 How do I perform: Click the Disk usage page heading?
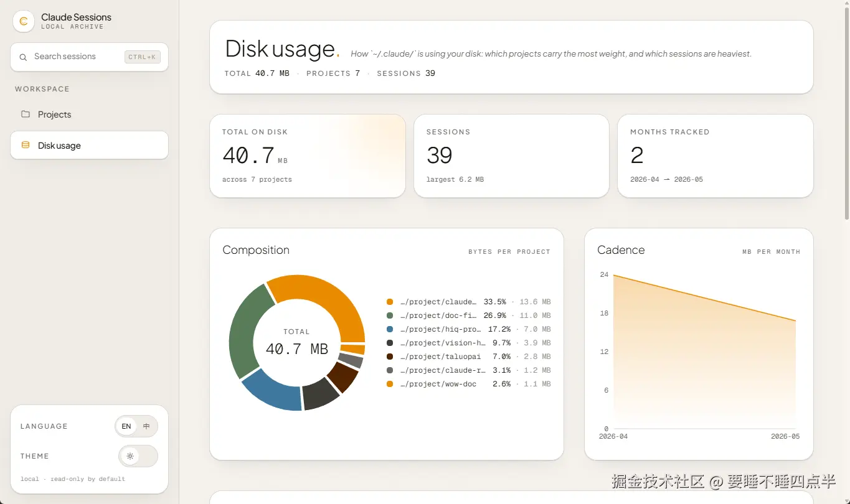click(x=282, y=49)
